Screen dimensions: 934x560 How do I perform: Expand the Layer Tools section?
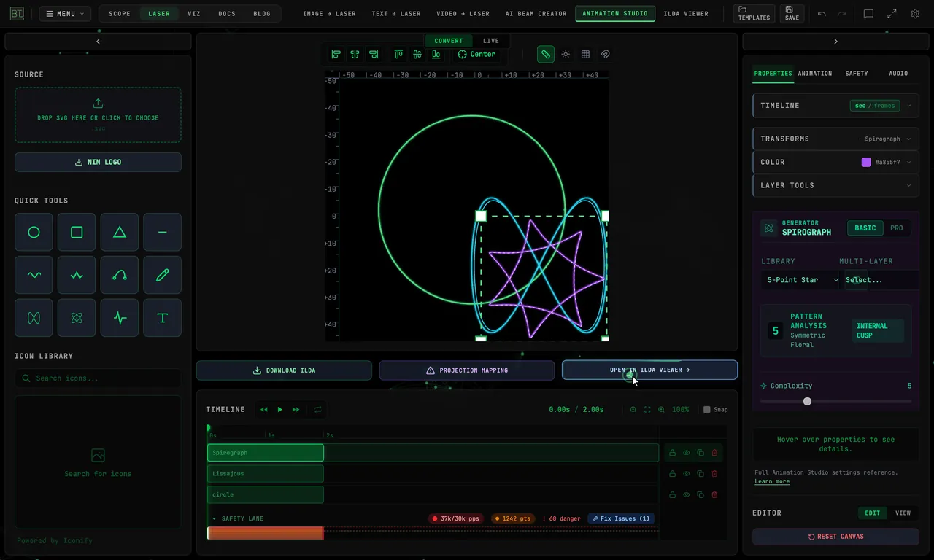[x=835, y=185]
